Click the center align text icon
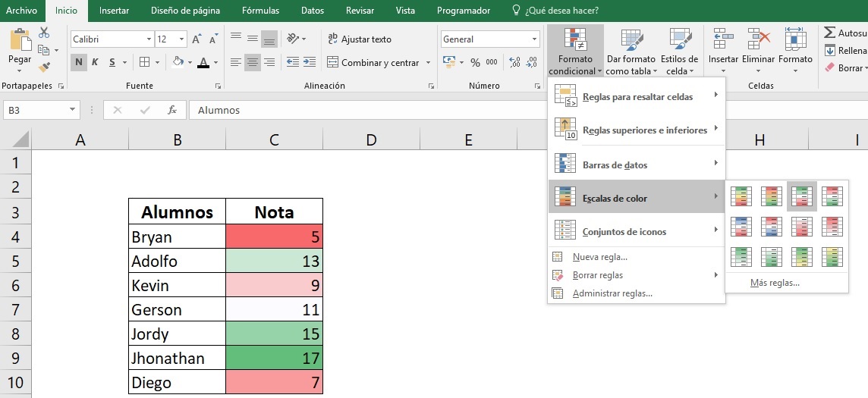Image resolution: width=868 pixels, height=398 pixels. point(252,63)
